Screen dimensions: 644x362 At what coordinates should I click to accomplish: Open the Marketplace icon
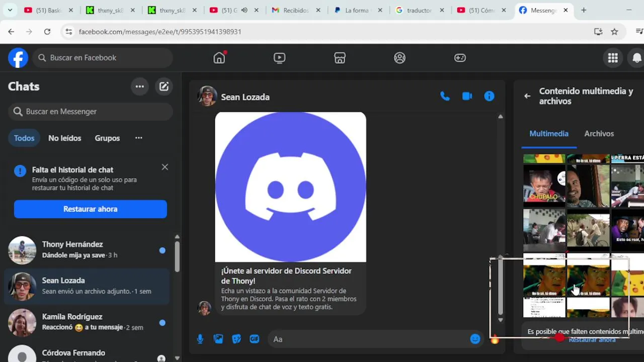[x=340, y=58]
